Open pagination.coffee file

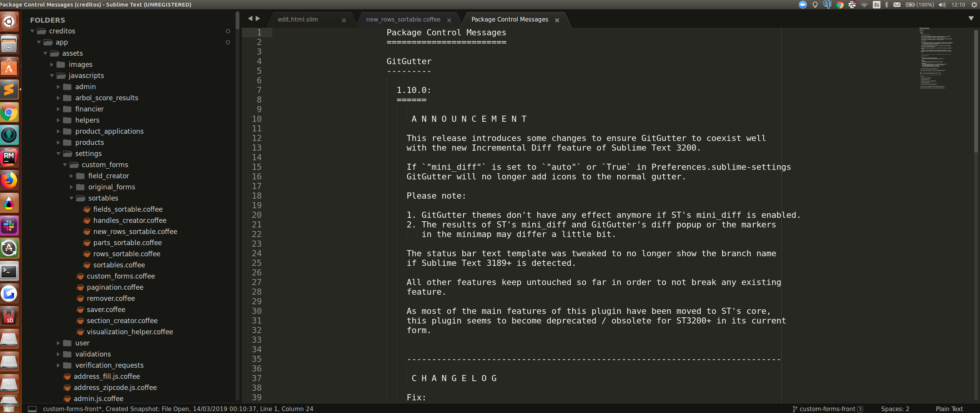tap(115, 287)
